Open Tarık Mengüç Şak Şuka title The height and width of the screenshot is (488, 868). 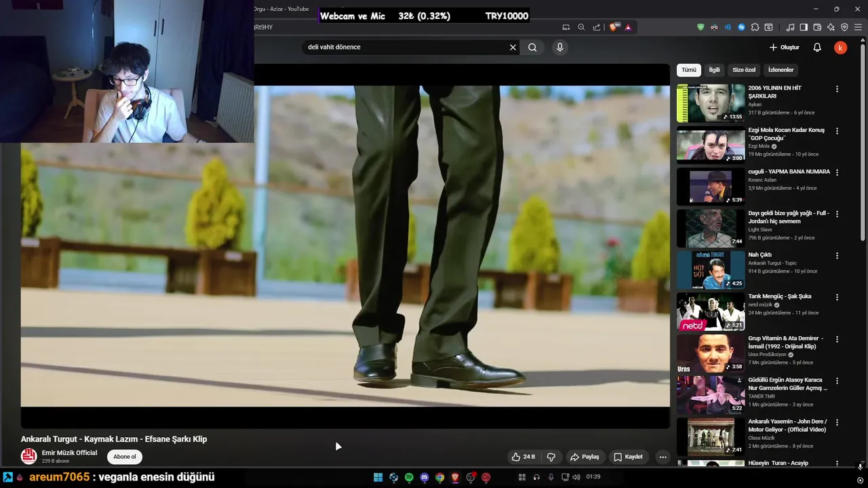[x=779, y=296]
